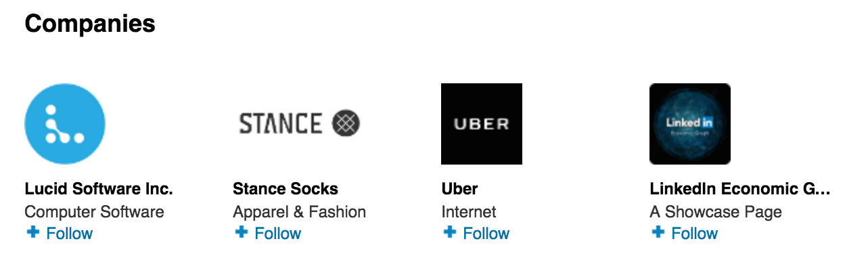This screenshot has height=277, width=868.
Task: Follow Lucid Software Inc. via Follow text
Action: (x=70, y=233)
